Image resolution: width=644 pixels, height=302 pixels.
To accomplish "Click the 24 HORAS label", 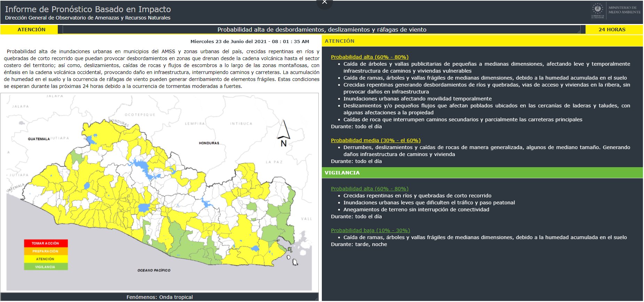I will (x=614, y=30).
